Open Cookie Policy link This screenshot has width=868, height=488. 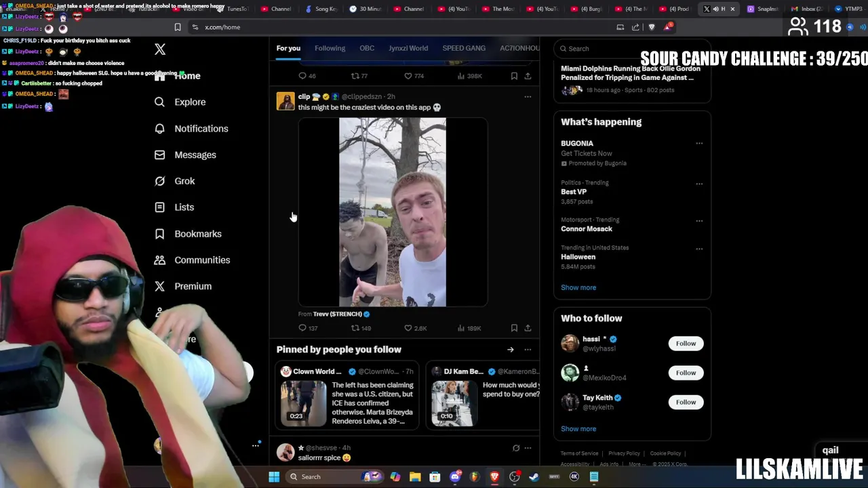665,453
